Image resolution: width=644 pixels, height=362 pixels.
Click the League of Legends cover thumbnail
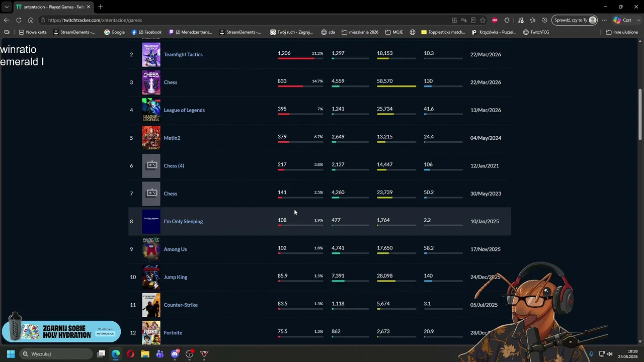pos(151,110)
